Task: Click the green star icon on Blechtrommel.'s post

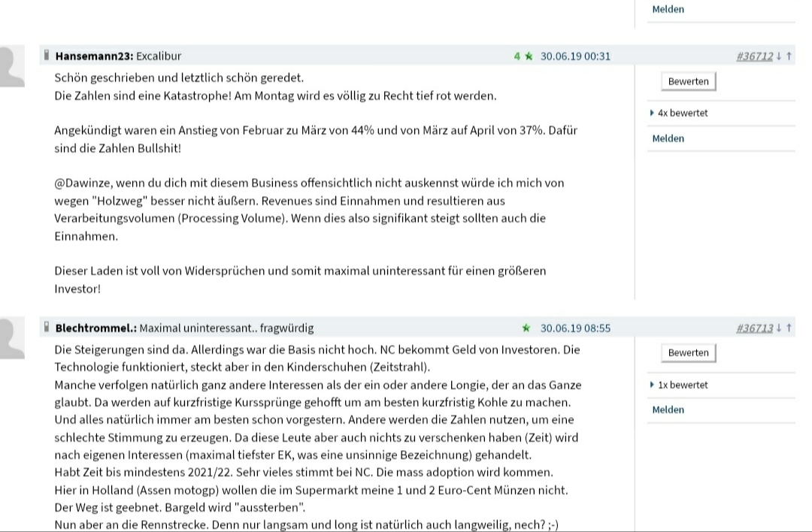Action: 527,328
